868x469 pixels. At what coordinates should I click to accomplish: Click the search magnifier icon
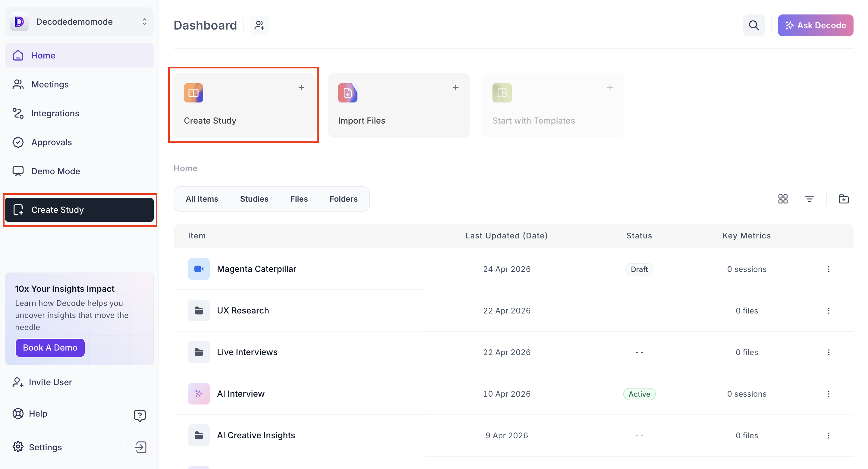pos(753,25)
